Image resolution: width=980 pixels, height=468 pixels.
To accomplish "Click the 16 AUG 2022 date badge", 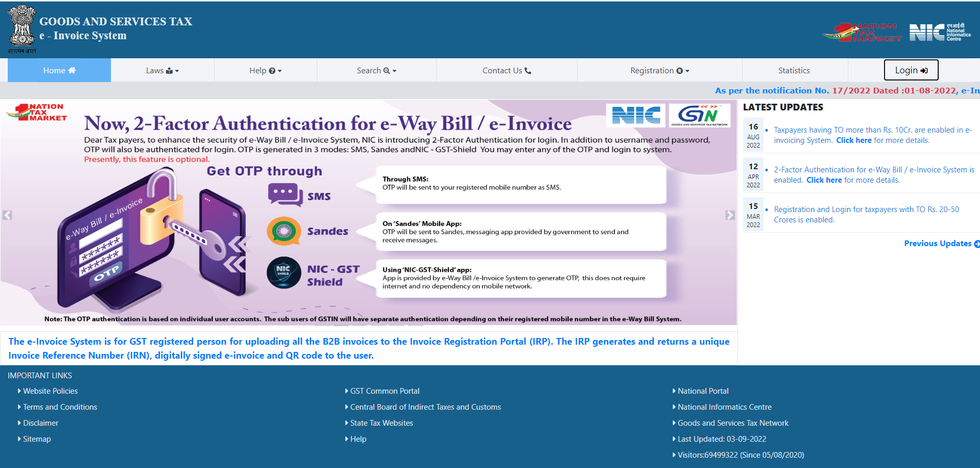I will [x=753, y=135].
